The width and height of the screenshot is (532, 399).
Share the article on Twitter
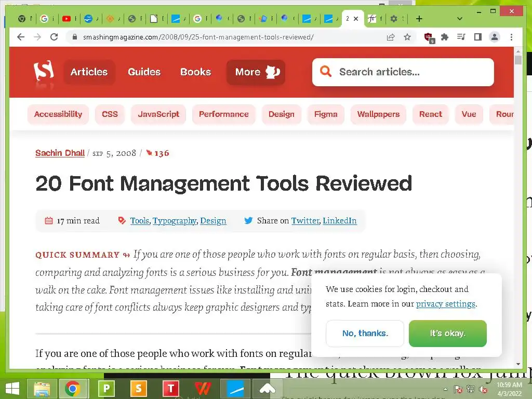point(305,221)
